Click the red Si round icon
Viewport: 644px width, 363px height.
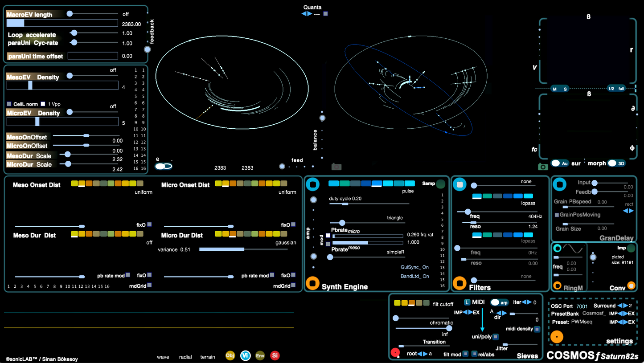point(275,355)
